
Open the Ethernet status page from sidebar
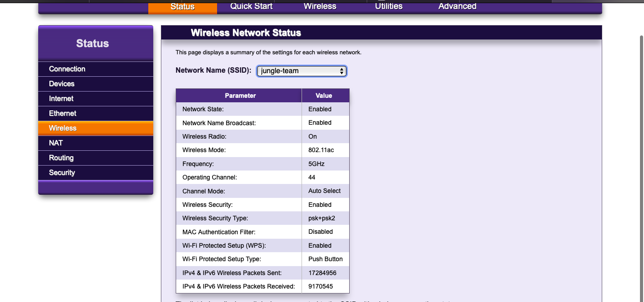62,114
